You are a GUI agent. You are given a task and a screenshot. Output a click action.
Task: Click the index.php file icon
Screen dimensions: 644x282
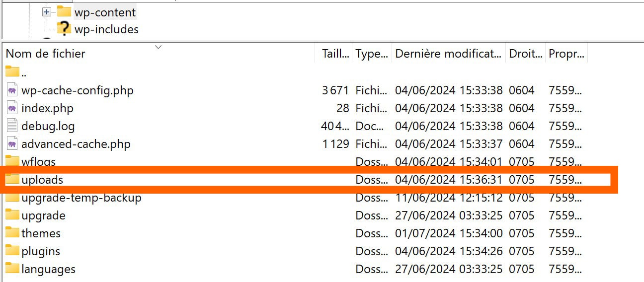12,108
